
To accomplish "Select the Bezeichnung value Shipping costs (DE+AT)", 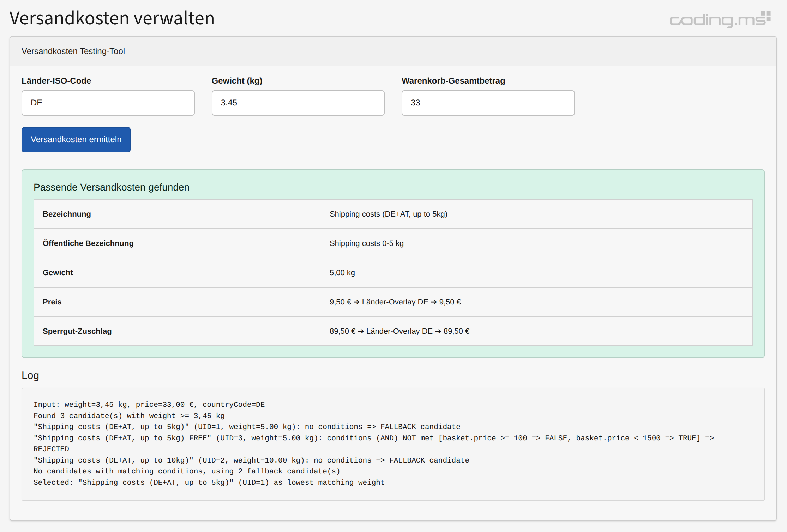I will coord(388,214).
